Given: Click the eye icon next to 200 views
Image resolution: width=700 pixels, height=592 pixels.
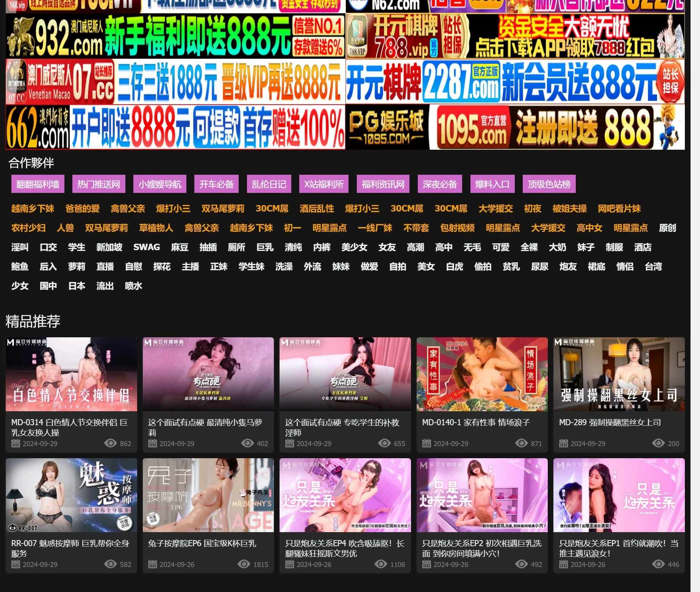Looking at the screenshot, I should coord(658,443).
